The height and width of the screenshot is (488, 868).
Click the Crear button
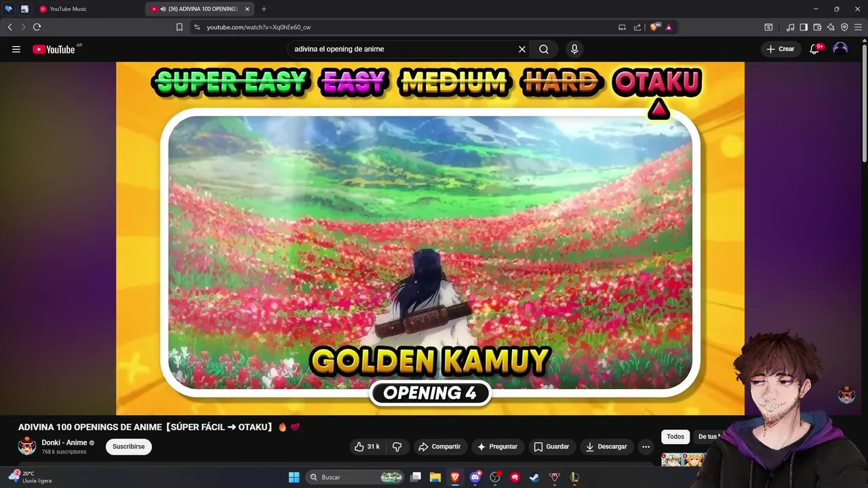pyautogui.click(x=781, y=49)
